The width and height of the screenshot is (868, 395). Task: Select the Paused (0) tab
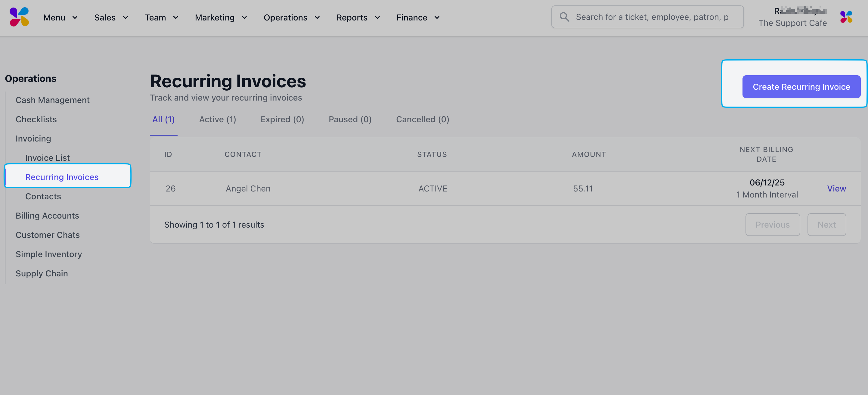pyautogui.click(x=350, y=119)
